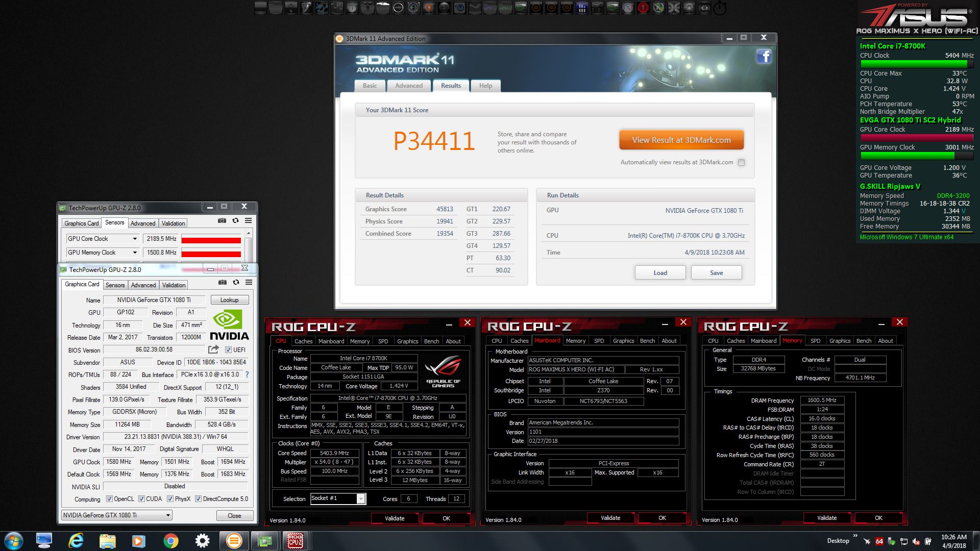This screenshot has width=980, height=551.
Task: Click the Save button in Run Details
Action: [x=716, y=273]
